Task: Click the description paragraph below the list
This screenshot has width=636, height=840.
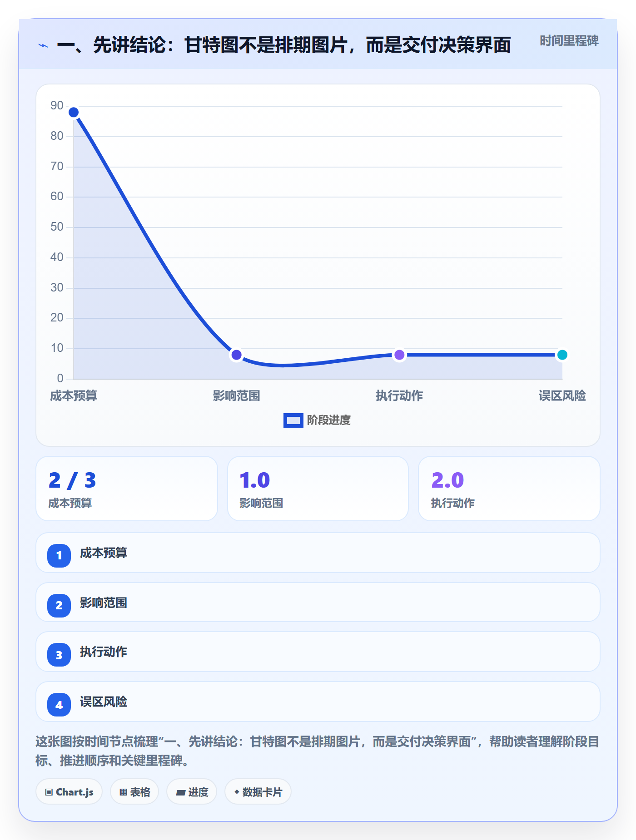Action: click(x=317, y=751)
